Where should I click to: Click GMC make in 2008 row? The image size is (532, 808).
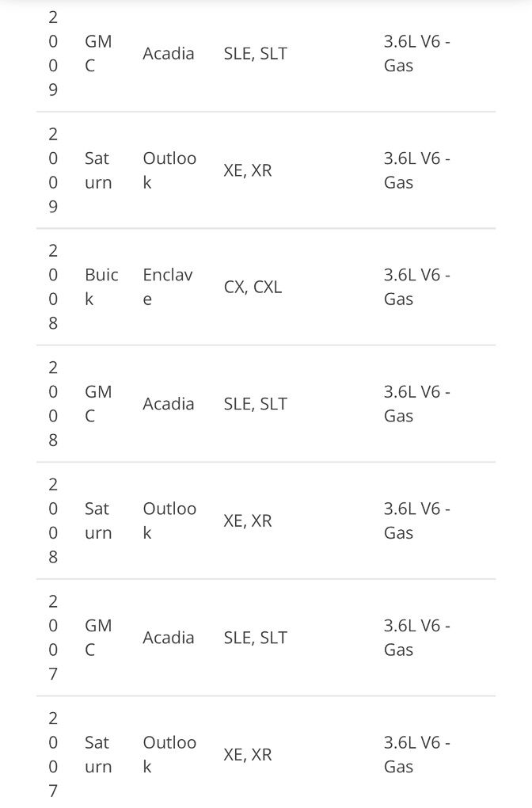coord(98,403)
